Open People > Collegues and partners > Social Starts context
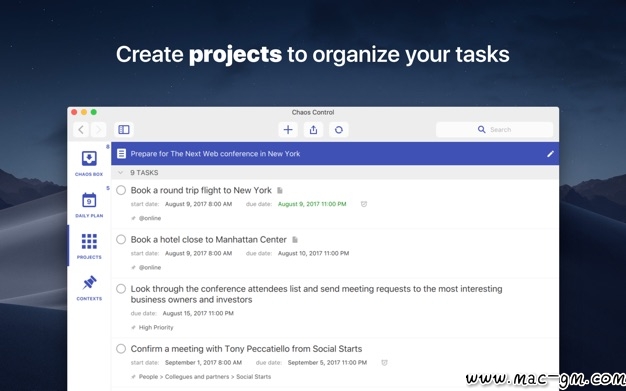The image size is (626, 391). [x=205, y=377]
